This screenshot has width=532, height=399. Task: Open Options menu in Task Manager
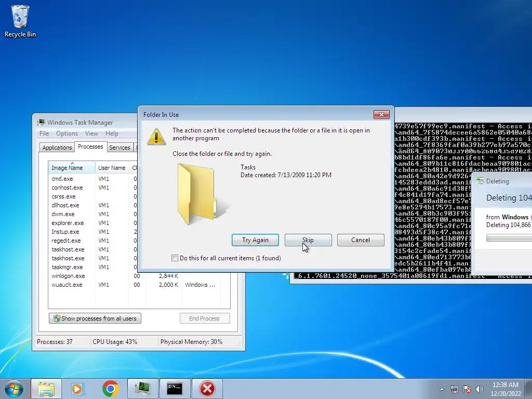click(67, 134)
